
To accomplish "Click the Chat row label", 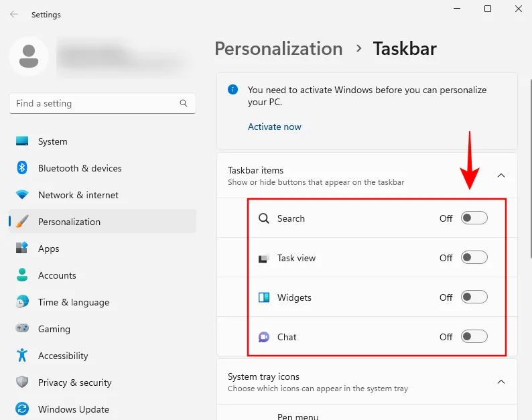I will coord(287,337).
